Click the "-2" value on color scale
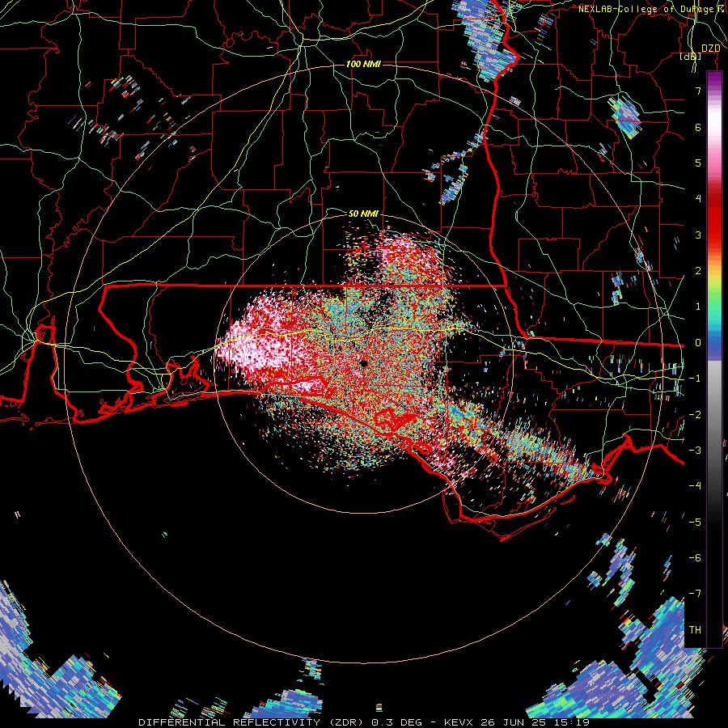 [695, 415]
